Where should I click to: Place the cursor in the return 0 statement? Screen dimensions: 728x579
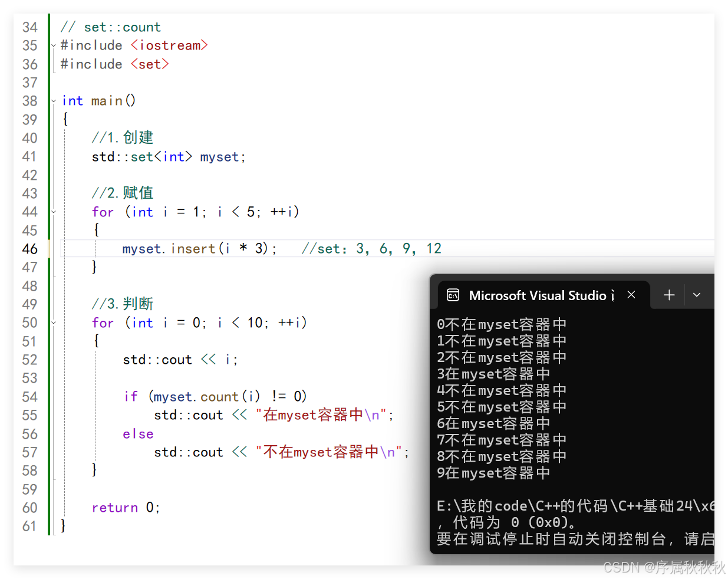click(125, 507)
